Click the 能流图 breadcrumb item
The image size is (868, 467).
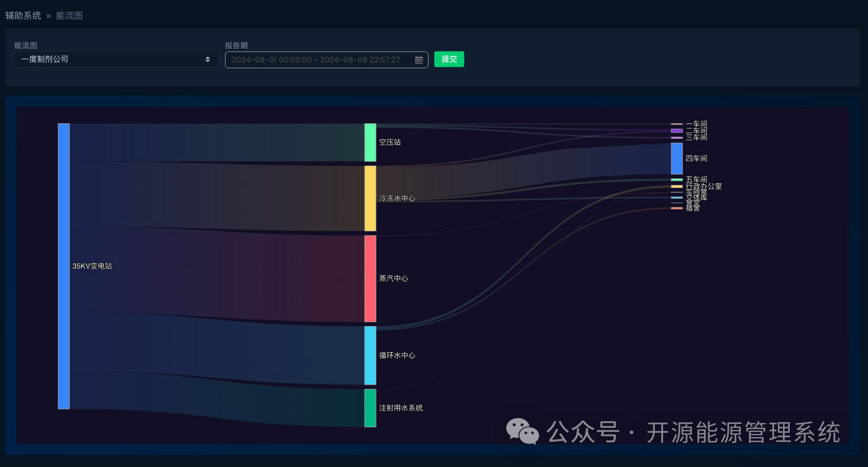(x=69, y=16)
